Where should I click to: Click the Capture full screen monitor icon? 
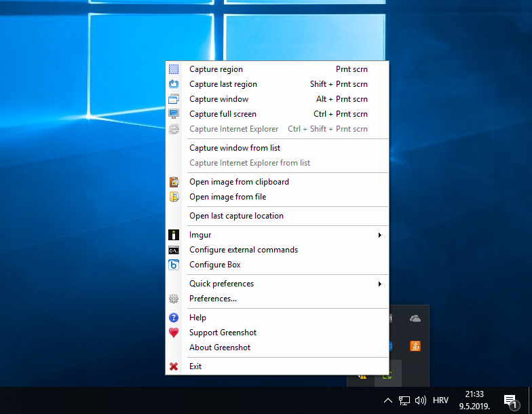[174, 114]
